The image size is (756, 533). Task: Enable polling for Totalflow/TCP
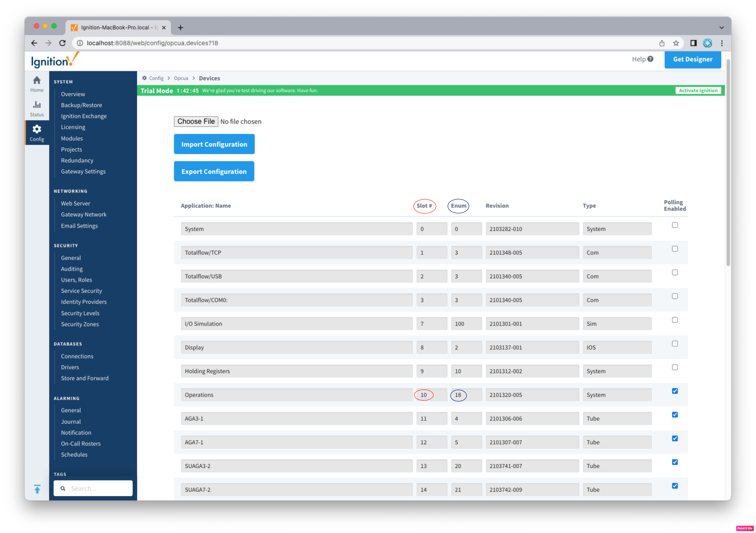pos(675,249)
